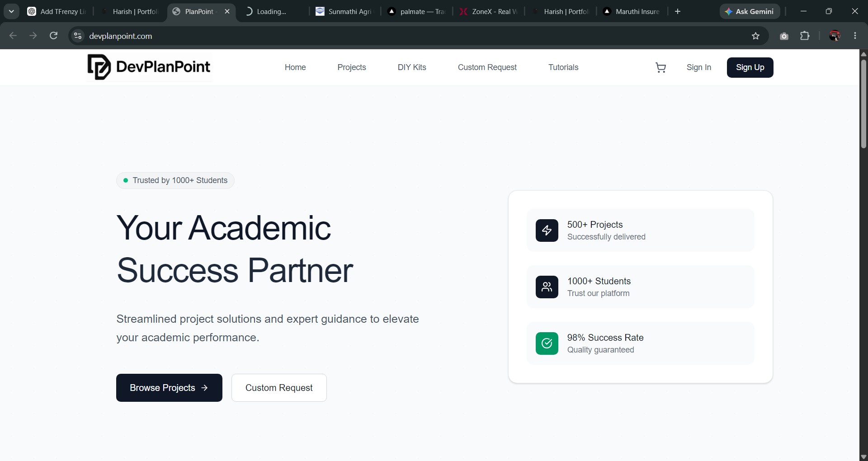Open the Home nav link
The height and width of the screenshot is (461, 868).
pyautogui.click(x=295, y=67)
